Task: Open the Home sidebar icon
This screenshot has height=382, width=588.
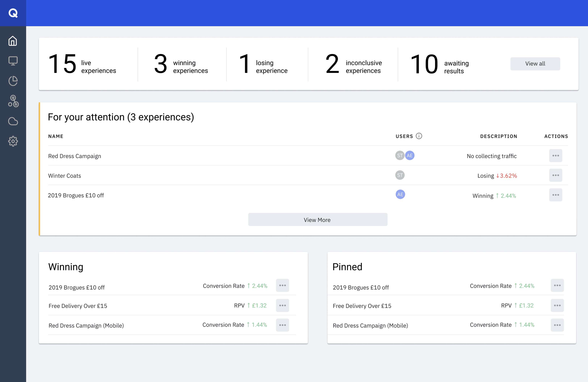Action: [x=13, y=41]
